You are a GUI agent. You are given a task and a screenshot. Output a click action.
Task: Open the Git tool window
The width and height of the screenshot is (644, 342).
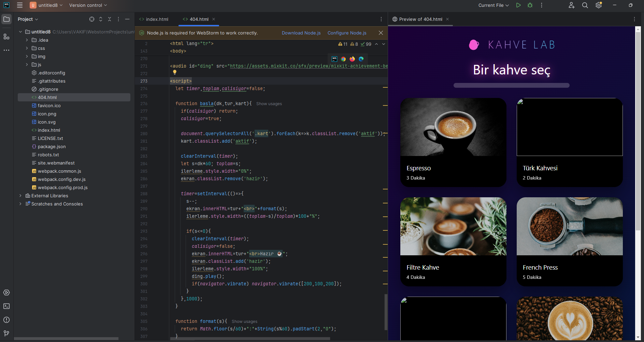[6, 333]
